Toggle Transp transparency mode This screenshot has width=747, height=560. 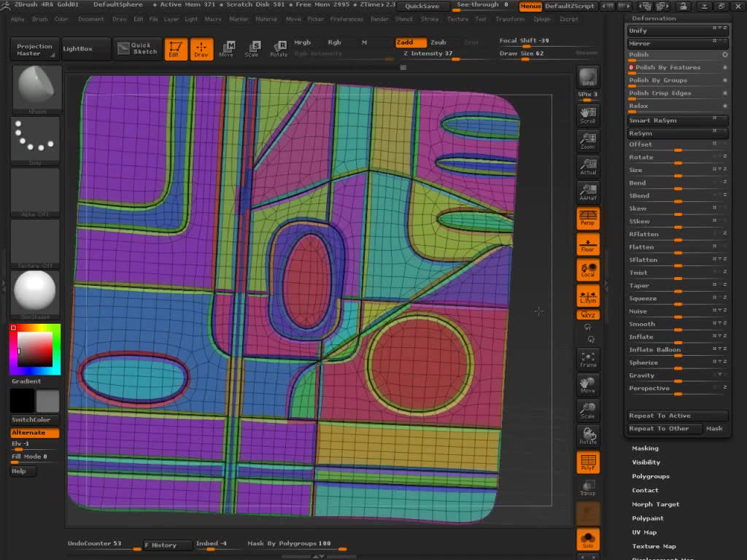pos(588,488)
